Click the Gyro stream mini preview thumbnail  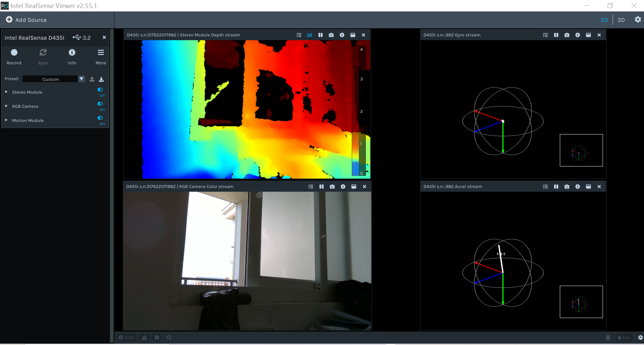[581, 150]
